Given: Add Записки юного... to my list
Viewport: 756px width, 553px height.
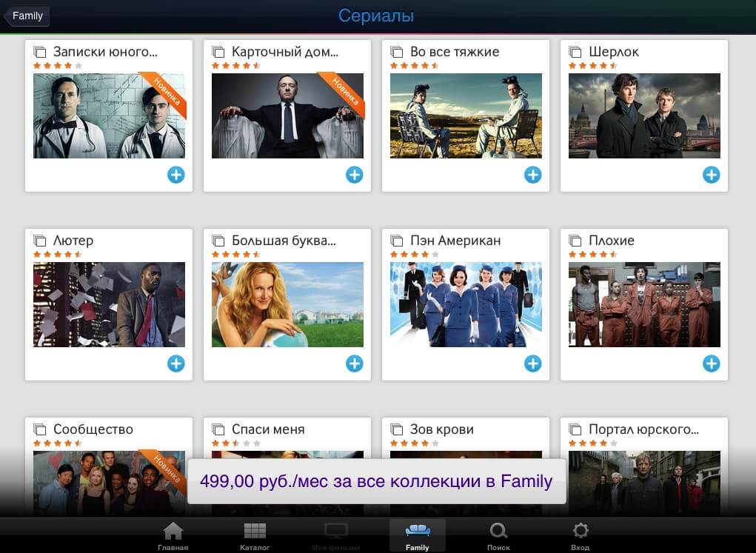Looking at the screenshot, I should pos(176,175).
